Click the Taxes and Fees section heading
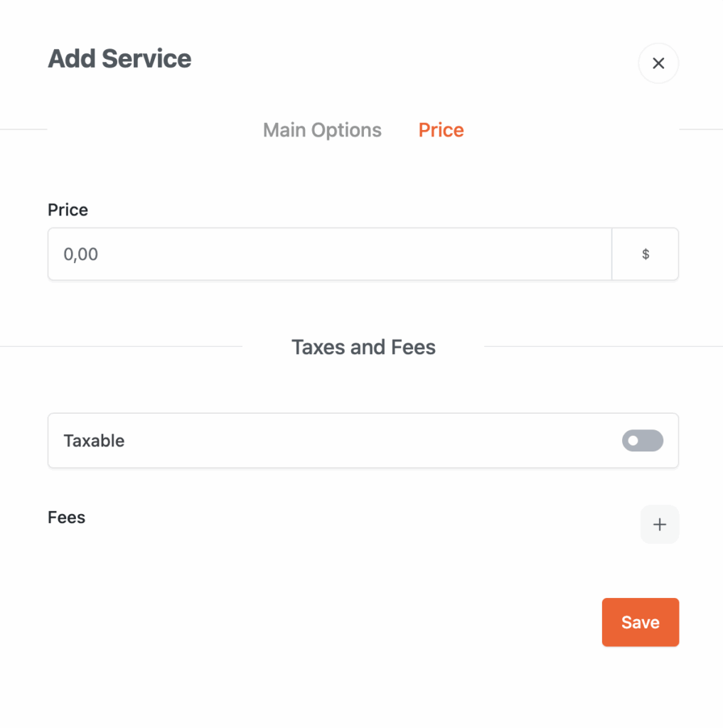Screen dimensions: 723x728 click(x=363, y=347)
